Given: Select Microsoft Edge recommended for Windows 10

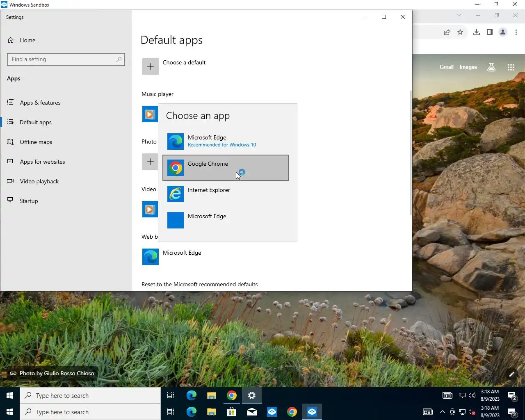Looking at the screenshot, I should point(226,141).
